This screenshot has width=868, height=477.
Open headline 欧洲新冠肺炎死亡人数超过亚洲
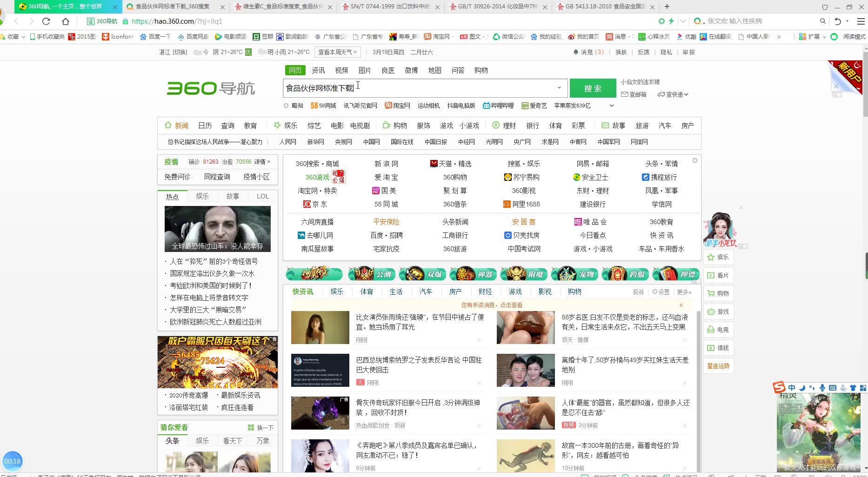215,322
